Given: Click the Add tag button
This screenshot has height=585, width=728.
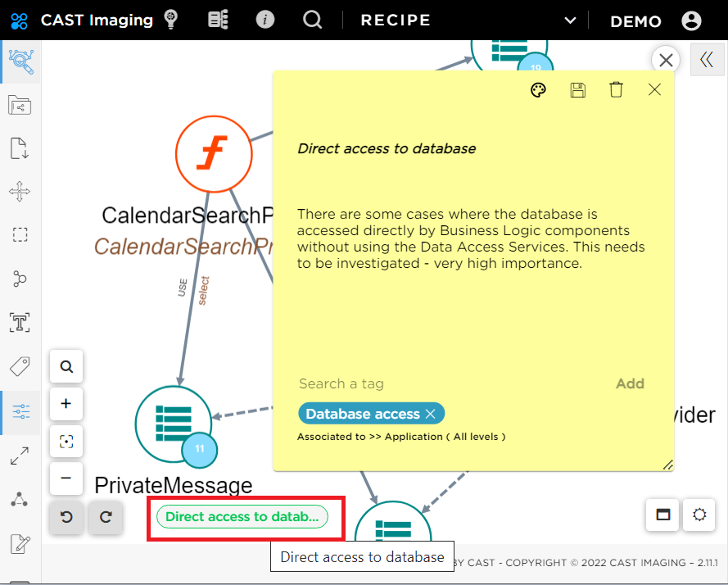Looking at the screenshot, I should click(630, 383).
